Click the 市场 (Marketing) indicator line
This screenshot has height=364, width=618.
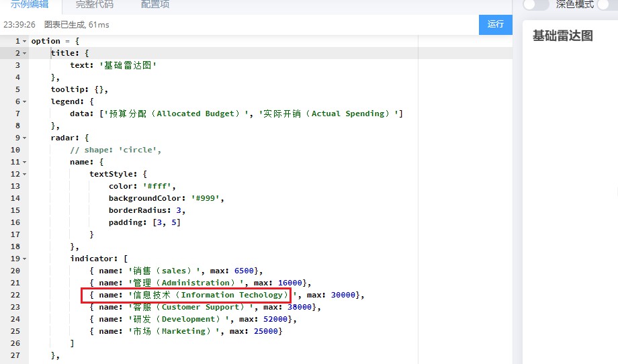coord(185,331)
